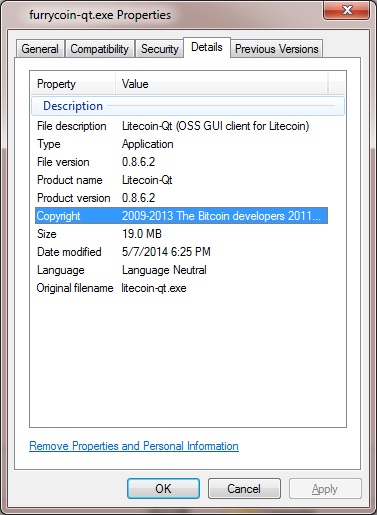The image size is (377, 515).
Task: Open the Previous Versions tab
Action: click(277, 49)
